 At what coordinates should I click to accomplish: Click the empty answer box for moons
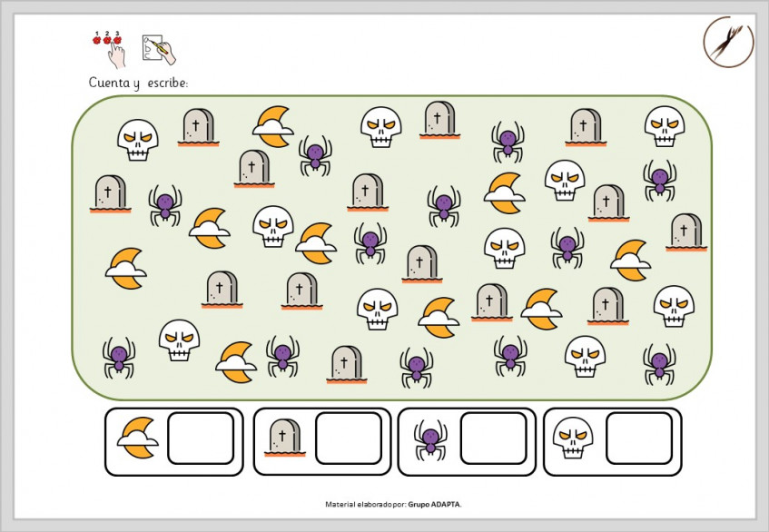(x=201, y=438)
